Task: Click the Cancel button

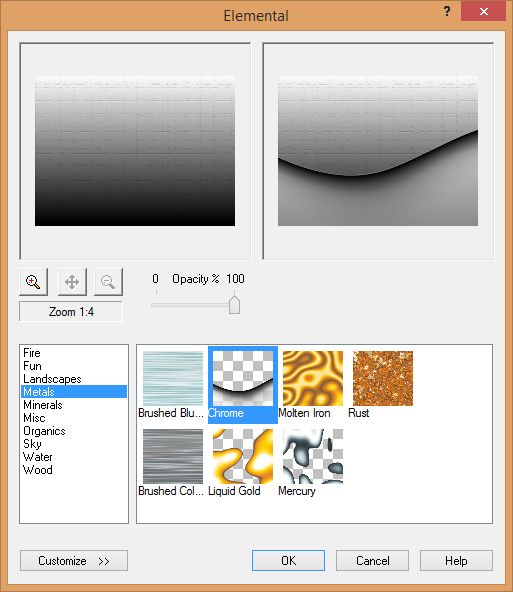Action: pyautogui.click(x=372, y=561)
